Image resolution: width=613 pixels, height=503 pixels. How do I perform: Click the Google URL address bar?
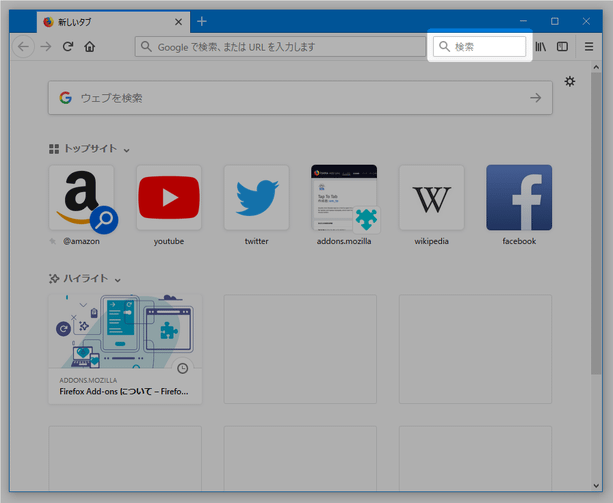[x=280, y=47]
